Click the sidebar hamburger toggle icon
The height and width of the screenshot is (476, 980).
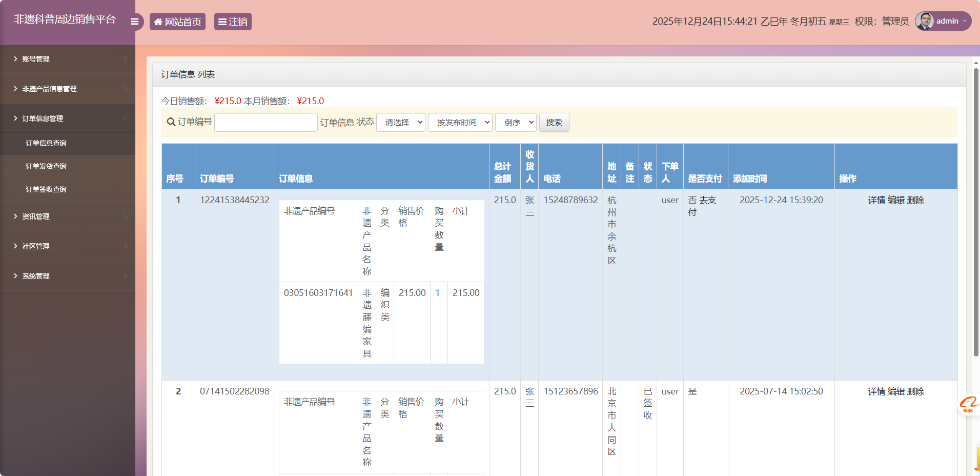[x=134, y=21]
